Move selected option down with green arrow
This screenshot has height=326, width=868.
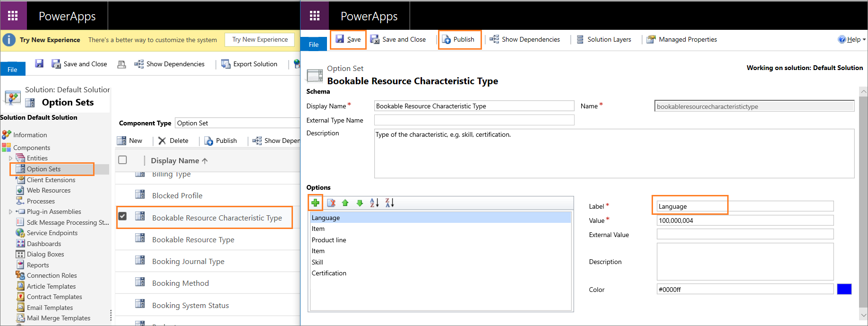[360, 203]
